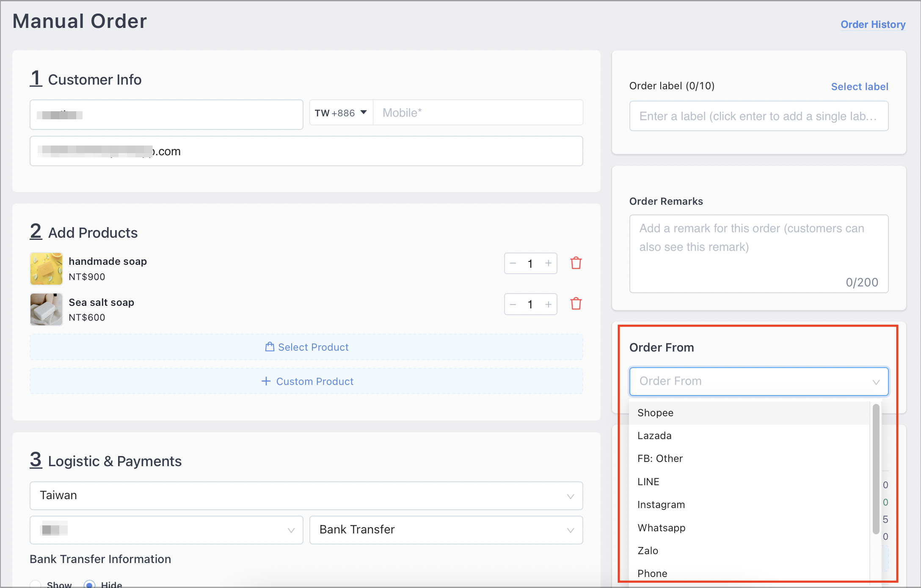Open Order History

[x=873, y=24]
